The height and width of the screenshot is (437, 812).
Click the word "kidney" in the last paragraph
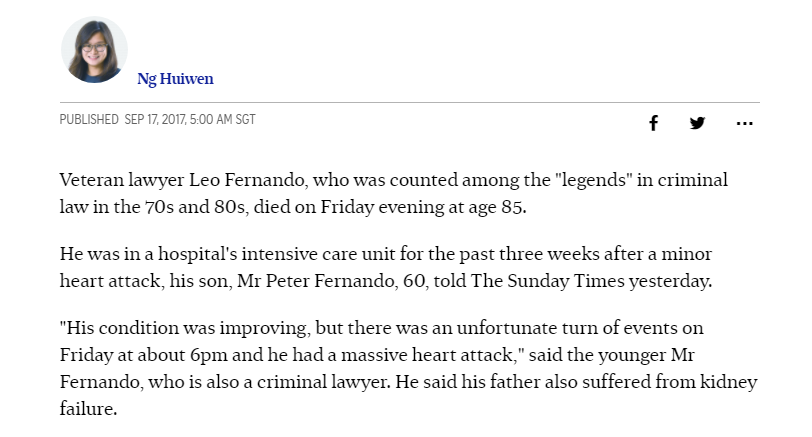point(728,382)
